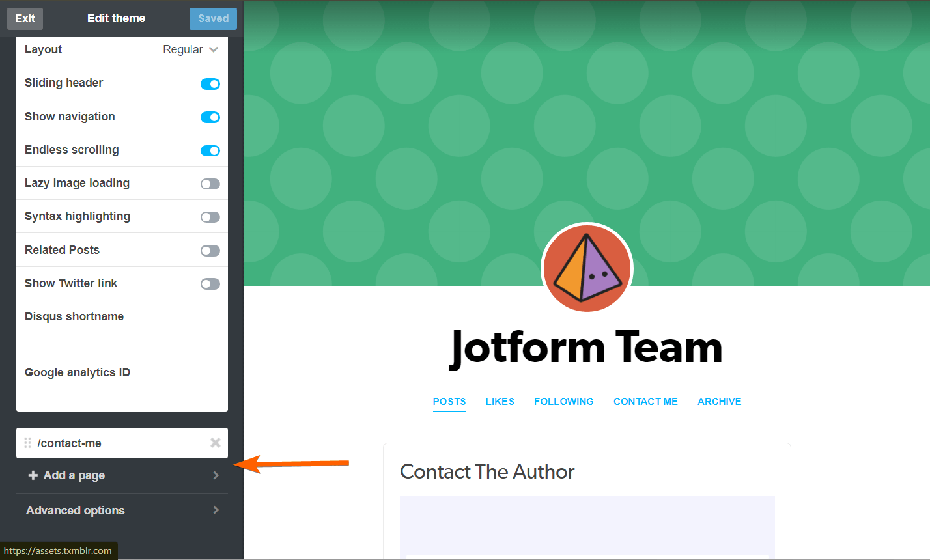Click the Jotform Team blog title
This screenshot has width=930, height=560.
[x=587, y=348]
